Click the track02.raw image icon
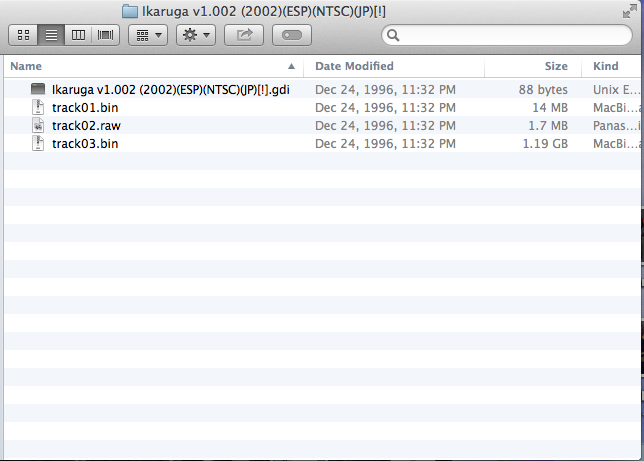This screenshot has width=644, height=461. [x=38, y=125]
